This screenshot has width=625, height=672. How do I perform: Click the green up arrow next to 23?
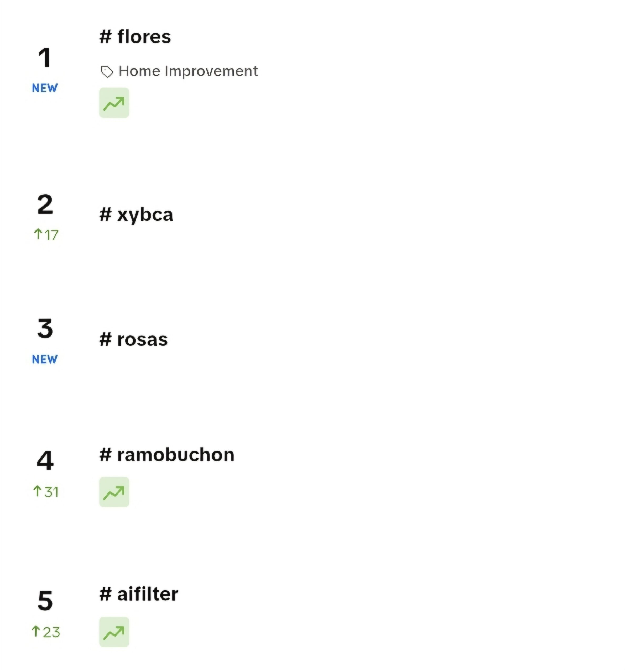tap(36, 631)
